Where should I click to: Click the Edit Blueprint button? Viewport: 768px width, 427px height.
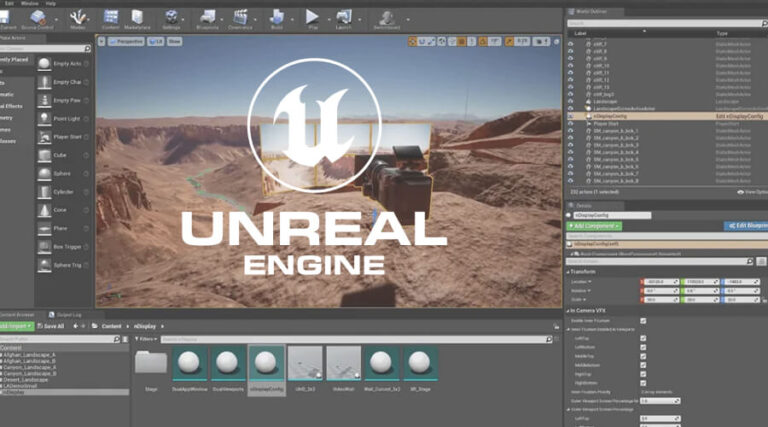tap(746, 226)
